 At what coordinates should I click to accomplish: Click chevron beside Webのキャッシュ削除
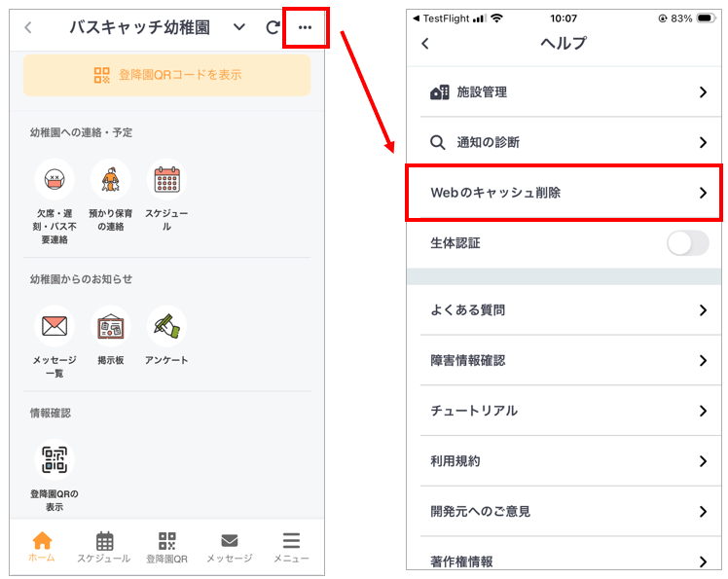[x=703, y=193]
